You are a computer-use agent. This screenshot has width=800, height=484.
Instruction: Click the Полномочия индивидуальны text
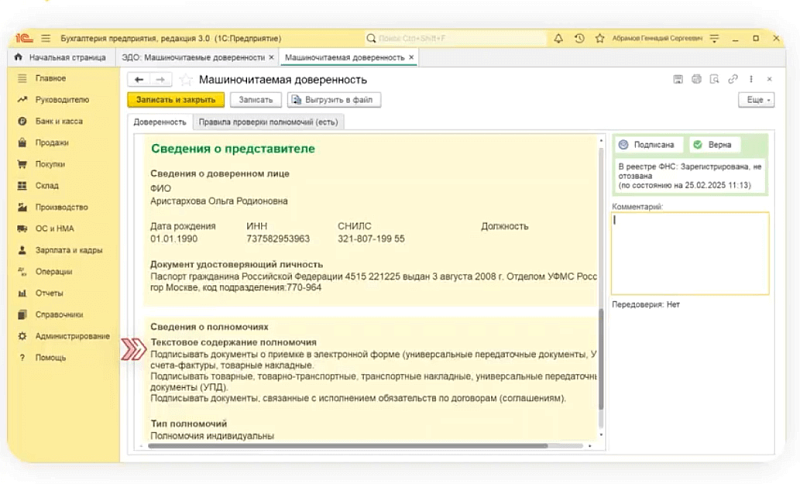[212, 436]
